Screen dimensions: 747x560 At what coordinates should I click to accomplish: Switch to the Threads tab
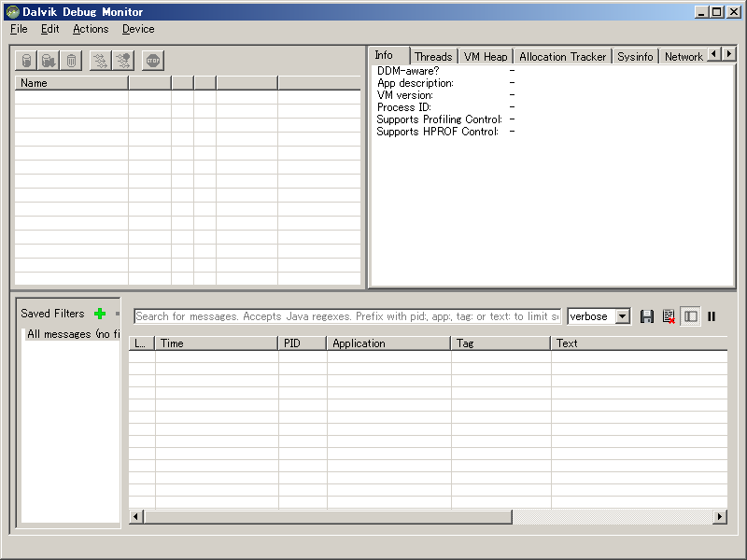pos(433,57)
